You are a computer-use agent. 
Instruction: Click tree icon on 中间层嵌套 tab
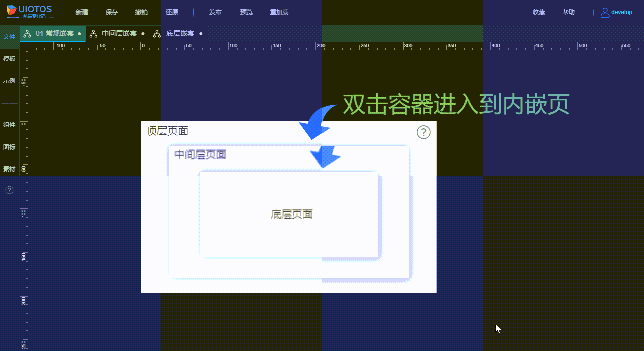tap(93, 34)
